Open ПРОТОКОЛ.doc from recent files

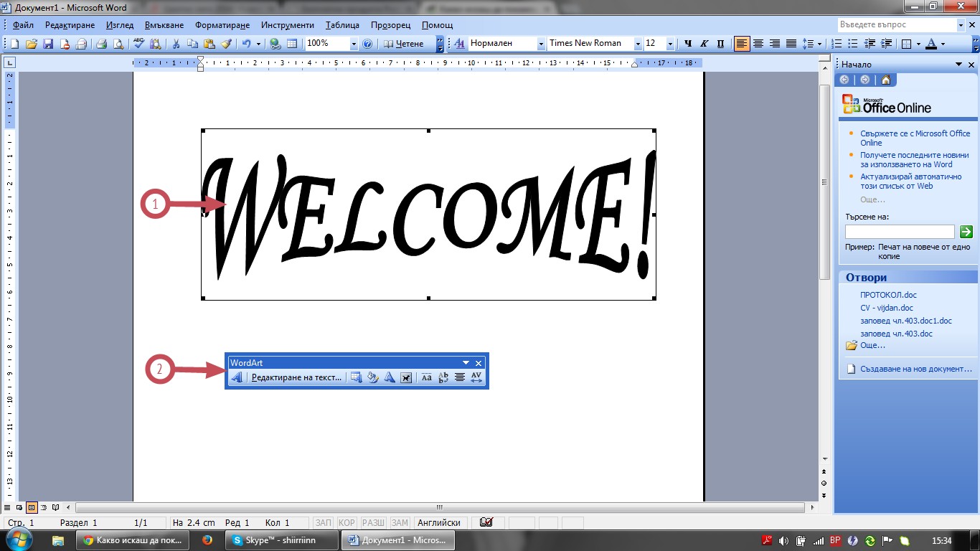pyautogui.click(x=888, y=295)
